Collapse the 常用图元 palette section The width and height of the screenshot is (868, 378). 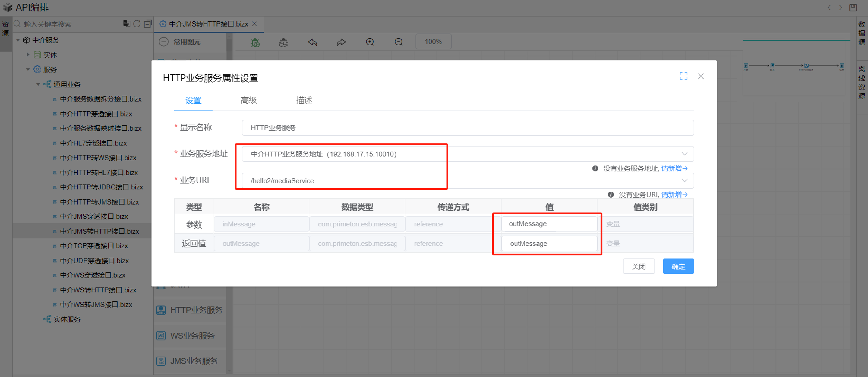click(164, 42)
